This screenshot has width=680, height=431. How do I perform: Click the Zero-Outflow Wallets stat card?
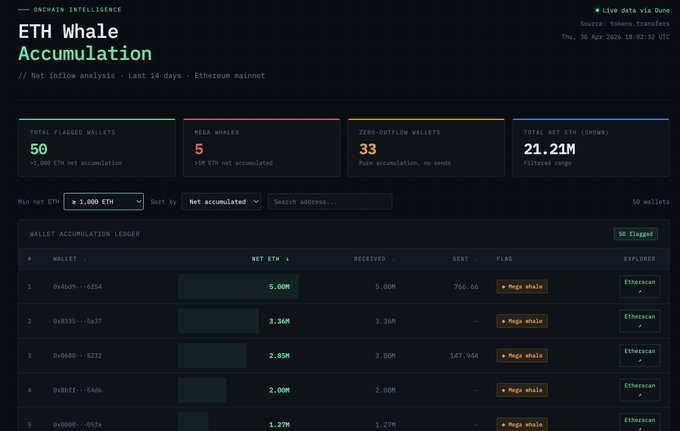(x=426, y=147)
